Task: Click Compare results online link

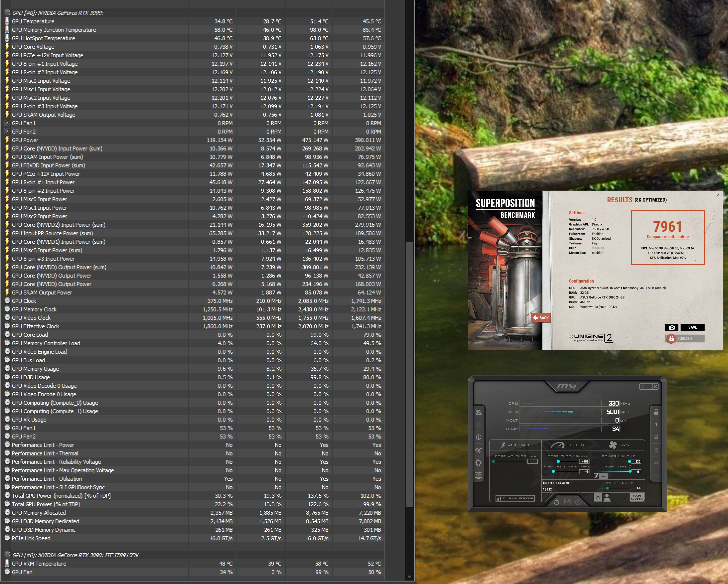Action: (x=667, y=237)
